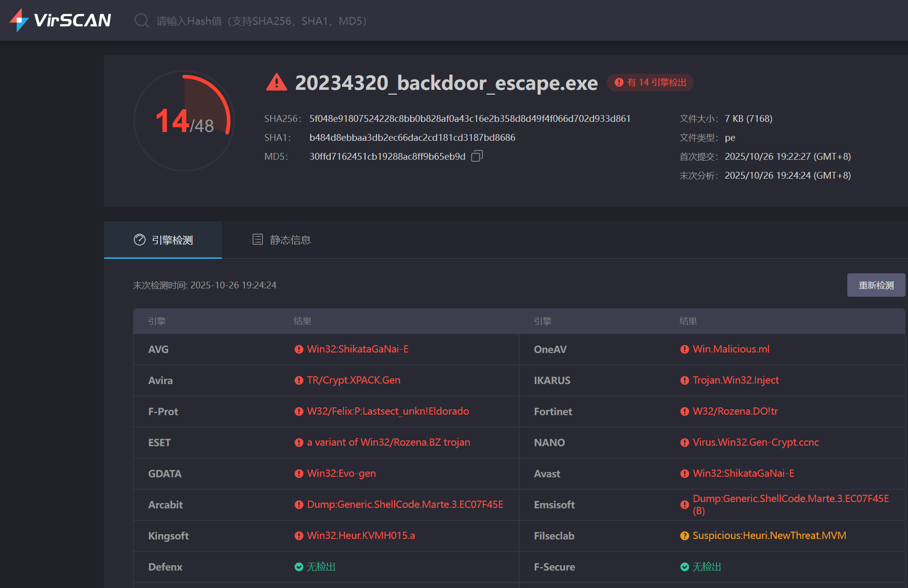Open the 引擎检测 tab
This screenshot has width=908, height=588.
pyautogui.click(x=163, y=240)
